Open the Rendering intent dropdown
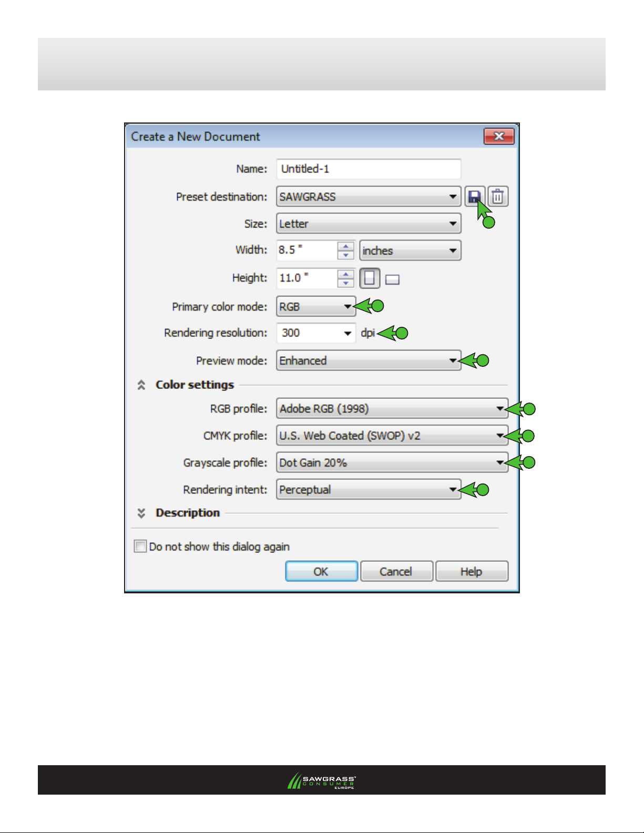The width and height of the screenshot is (644, 833). tap(369, 489)
